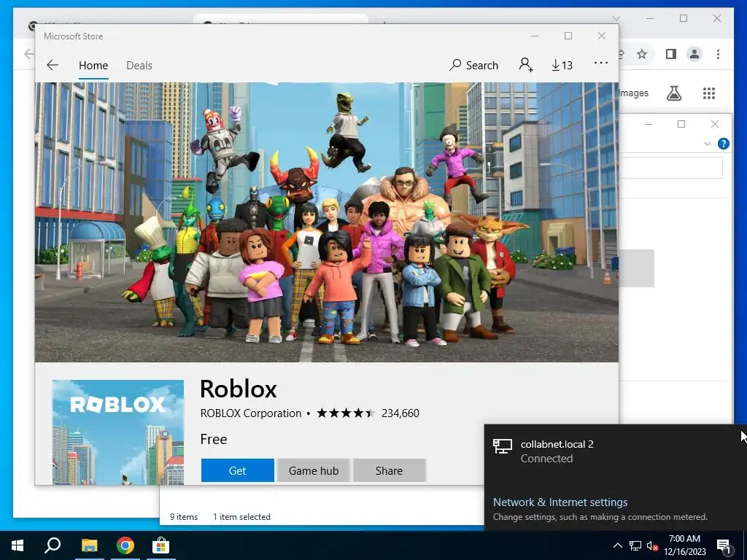Bookmark page with Chrome star icon
This screenshot has width=747, height=560.
point(642,54)
